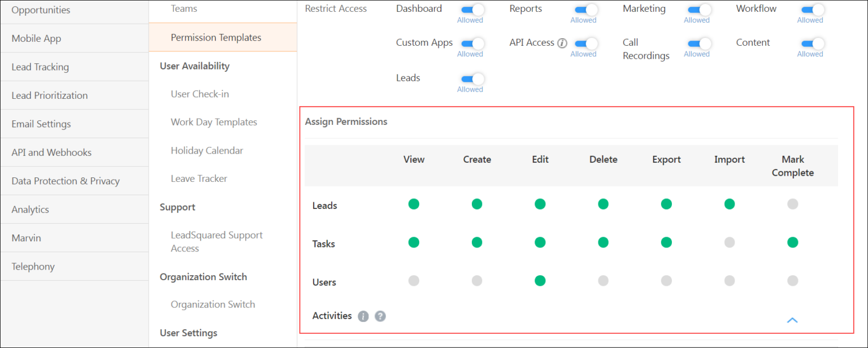Click the info icon next to Activities
868x348 pixels.
(x=363, y=316)
